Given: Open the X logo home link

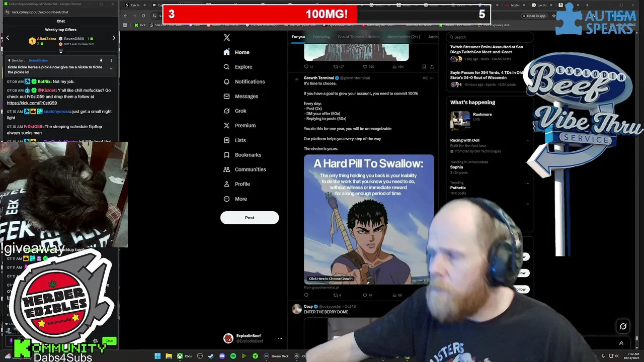Looking at the screenshot, I should coord(227,38).
